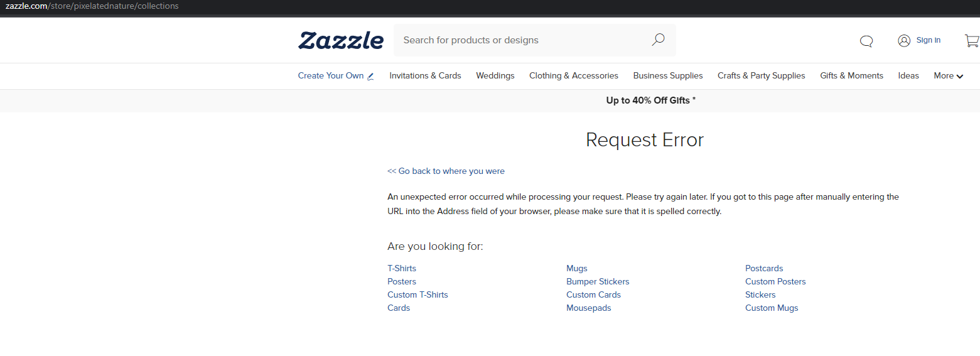Open Clothing & Accessories menu
980x356 pixels.
tap(574, 75)
